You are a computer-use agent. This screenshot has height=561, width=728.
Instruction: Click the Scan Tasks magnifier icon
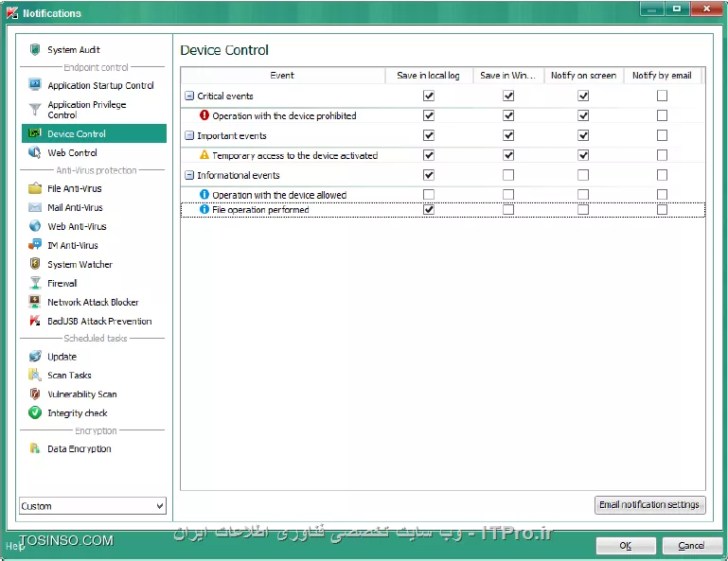[35, 375]
